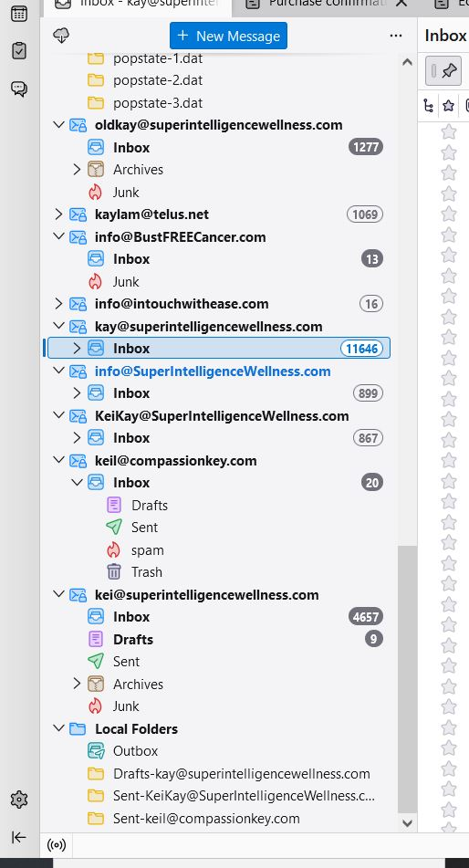
Task: Toggle the starred column header
Action: click(x=449, y=105)
